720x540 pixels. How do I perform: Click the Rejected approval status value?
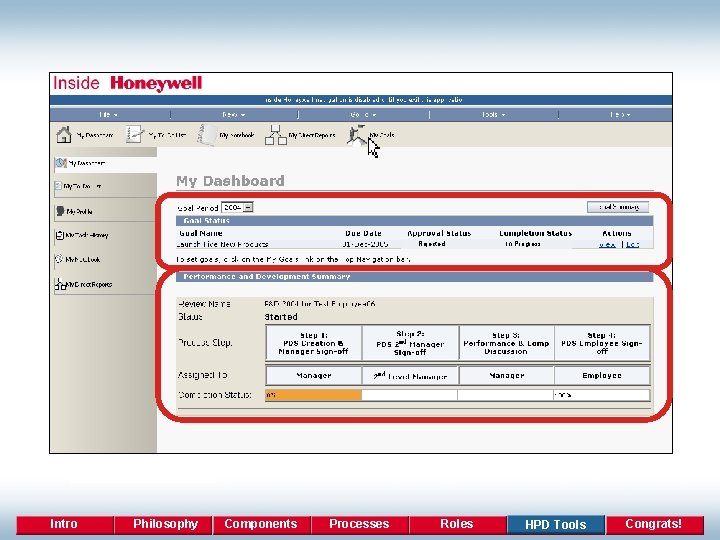(x=432, y=244)
